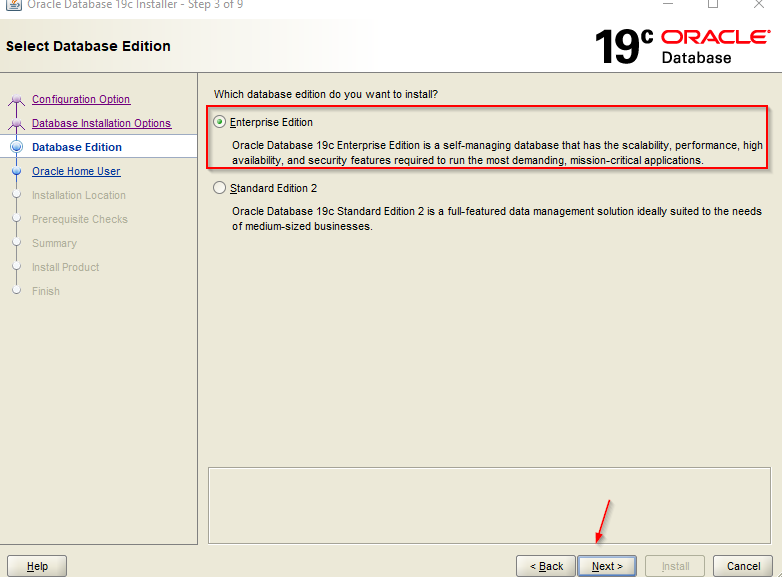
Task: Open the Configuration Option link
Action: point(81,99)
